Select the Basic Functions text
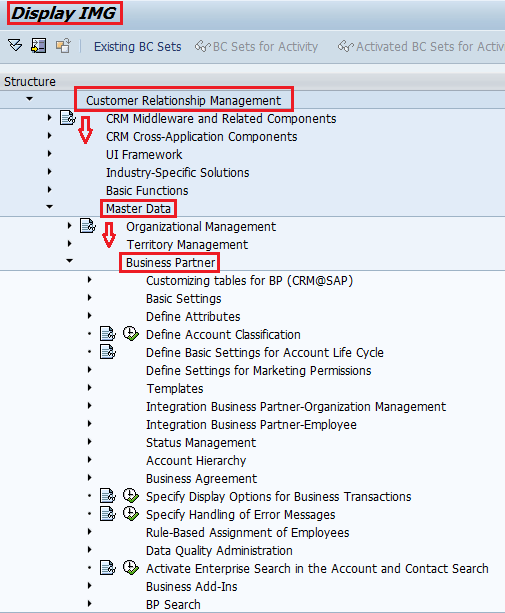505x613 pixels. tap(147, 190)
